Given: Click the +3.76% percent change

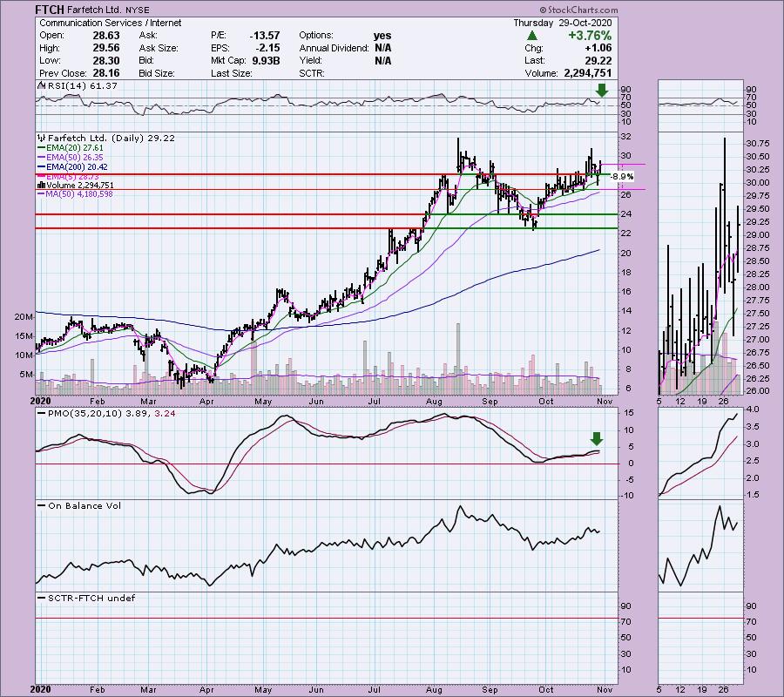Looking at the screenshot, I should click(x=590, y=36).
